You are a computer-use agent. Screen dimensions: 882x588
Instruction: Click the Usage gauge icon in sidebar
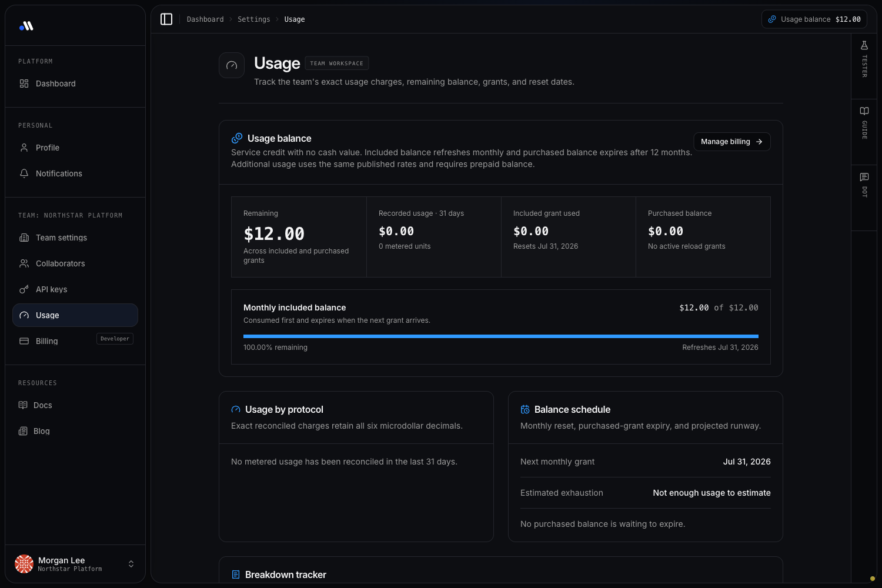[24, 315]
